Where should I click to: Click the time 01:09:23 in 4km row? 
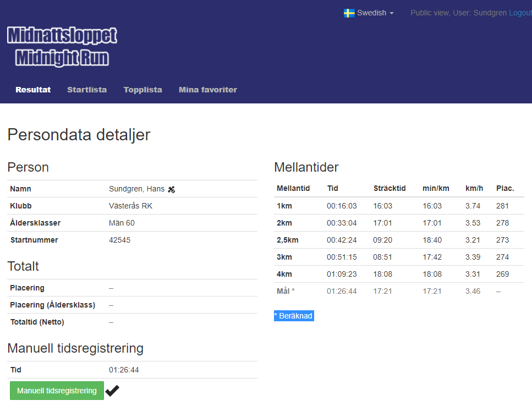coord(342,274)
